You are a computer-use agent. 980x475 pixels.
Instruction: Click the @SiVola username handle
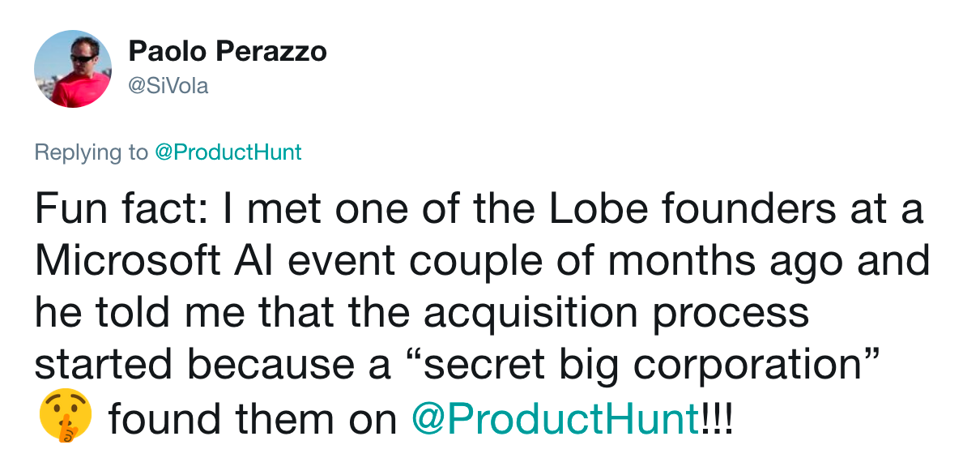pos(168,86)
